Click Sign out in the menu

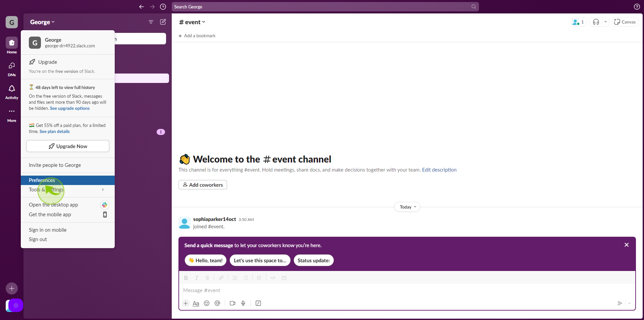tap(68, 239)
